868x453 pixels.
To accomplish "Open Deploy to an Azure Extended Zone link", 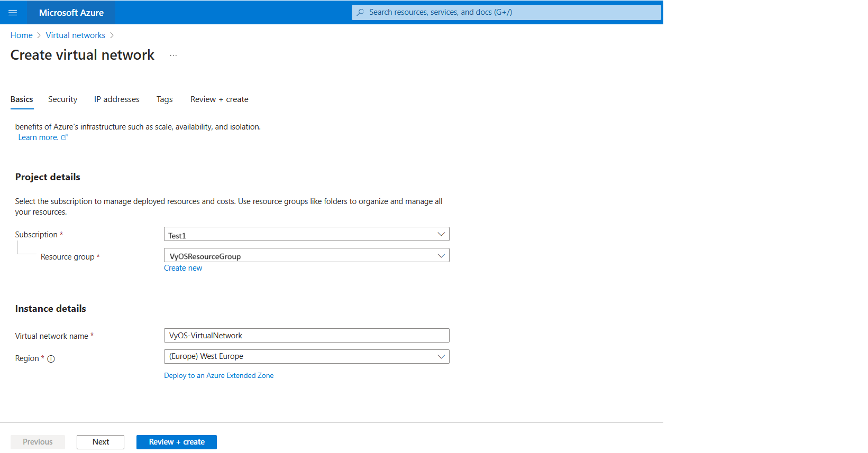I will [218, 376].
